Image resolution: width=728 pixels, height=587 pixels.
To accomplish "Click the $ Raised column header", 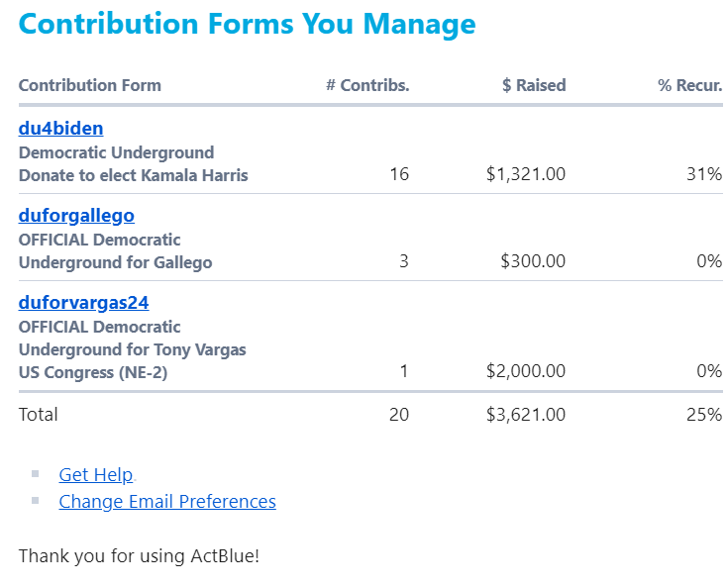I will [534, 85].
